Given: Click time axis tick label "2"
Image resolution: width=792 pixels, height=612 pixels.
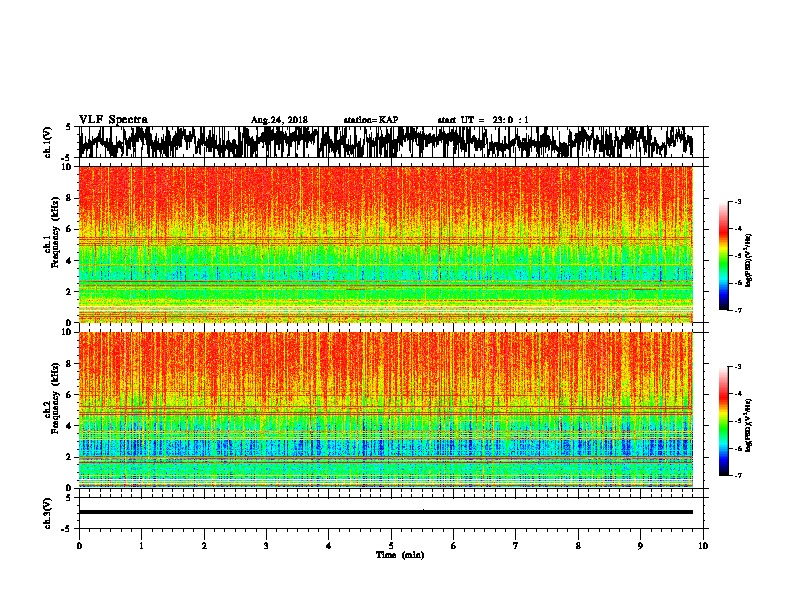Looking at the screenshot, I should point(204,546).
